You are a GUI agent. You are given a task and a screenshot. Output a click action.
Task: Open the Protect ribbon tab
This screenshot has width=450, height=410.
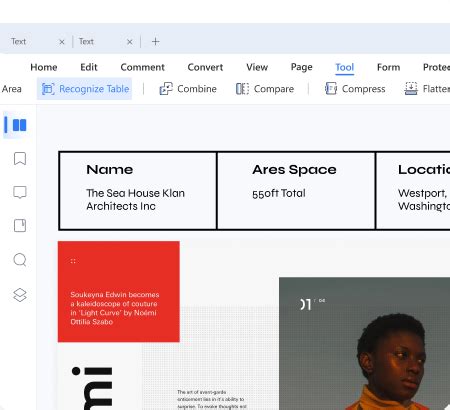[x=436, y=67]
